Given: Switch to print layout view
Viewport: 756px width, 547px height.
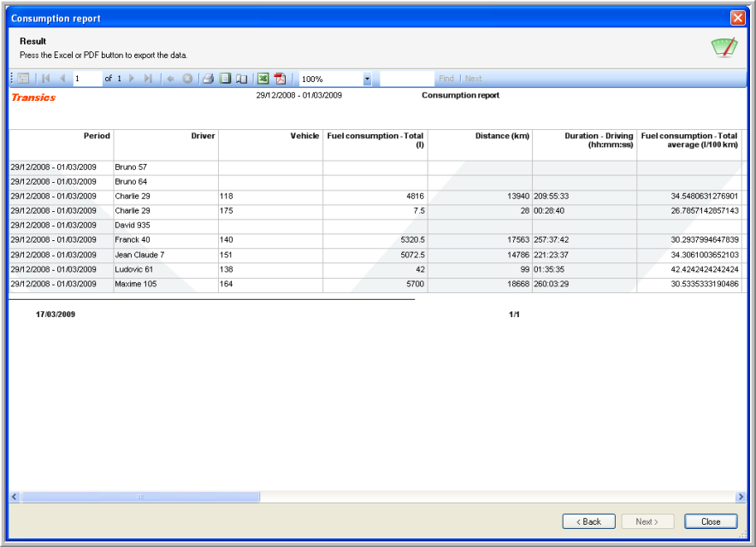Looking at the screenshot, I should point(225,79).
